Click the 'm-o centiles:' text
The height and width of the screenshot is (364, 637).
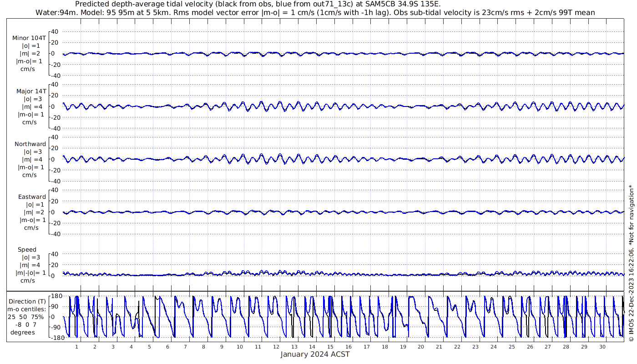point(26,309)
